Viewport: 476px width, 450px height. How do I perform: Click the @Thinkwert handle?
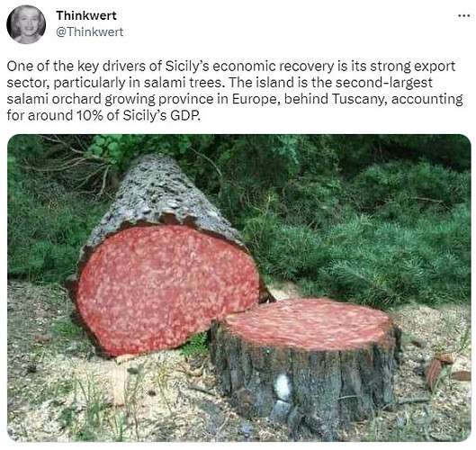(x=90, y=31)
